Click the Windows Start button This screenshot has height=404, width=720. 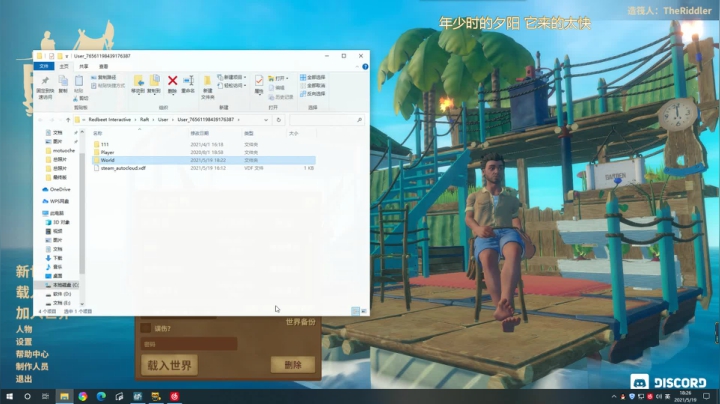click(x=9, y=396)
